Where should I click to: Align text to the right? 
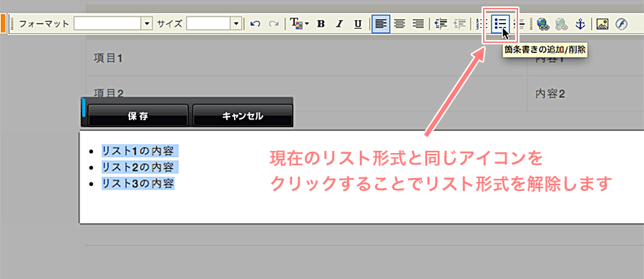pos(418,24)
